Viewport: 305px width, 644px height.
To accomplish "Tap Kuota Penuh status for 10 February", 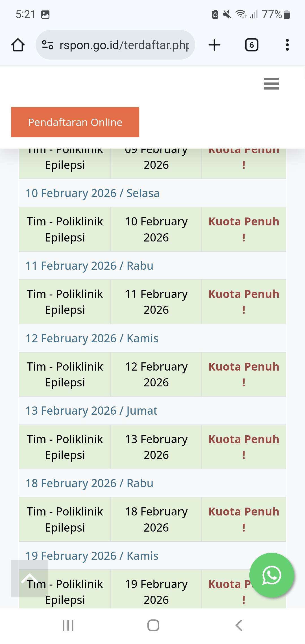I will [x=244, y=229].
